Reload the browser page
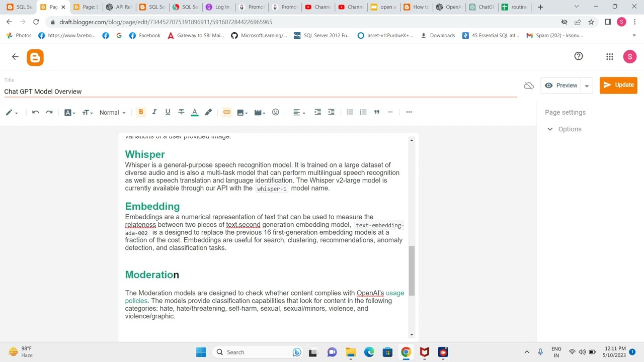 36,22
